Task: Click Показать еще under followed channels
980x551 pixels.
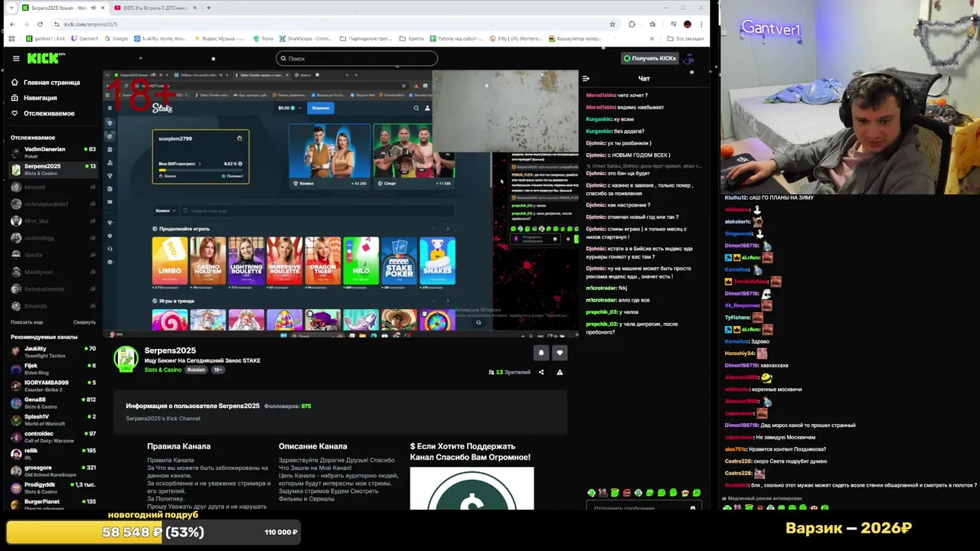Action: [27, 322]
